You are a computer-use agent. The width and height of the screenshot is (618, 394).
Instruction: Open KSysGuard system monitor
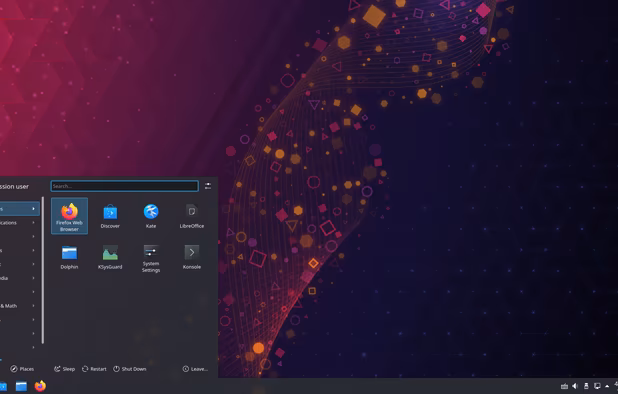pyautogui.click(x=110, y=257)
